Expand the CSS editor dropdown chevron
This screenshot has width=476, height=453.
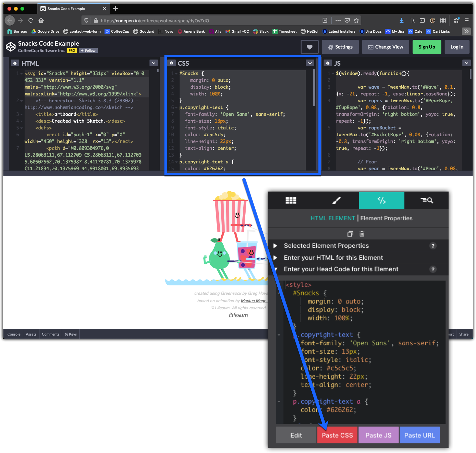[x=310, y=63]
